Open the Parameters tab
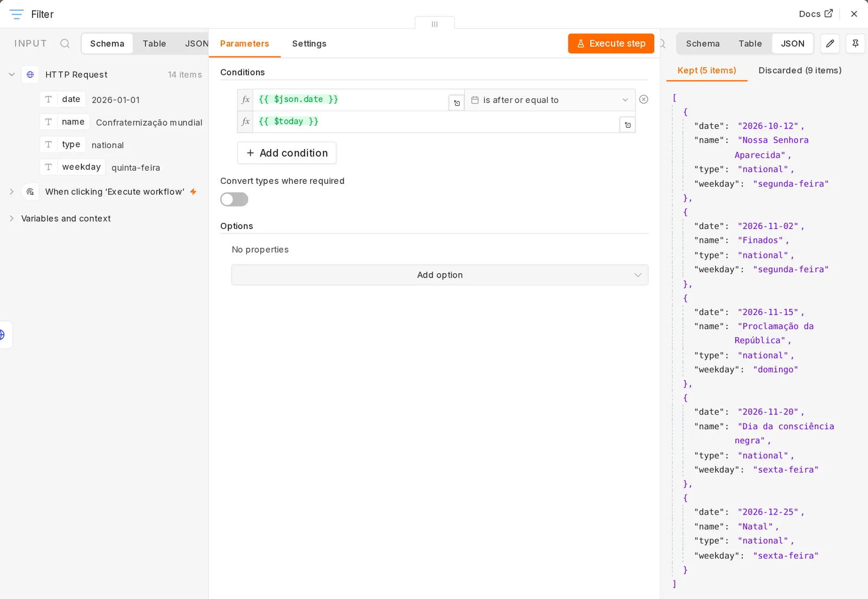The height and width of the screenshot is (599, 868). pyautogui.click(x=245, y=43)
